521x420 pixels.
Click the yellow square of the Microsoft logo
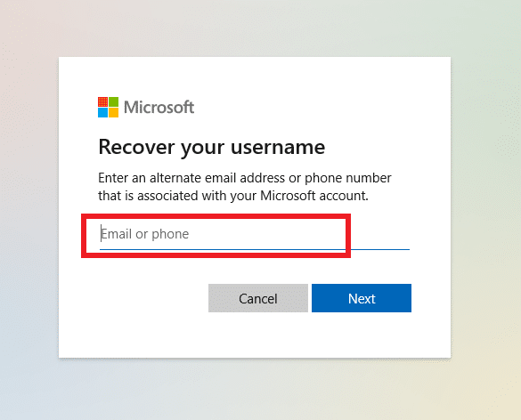click(x=113, y=112)
